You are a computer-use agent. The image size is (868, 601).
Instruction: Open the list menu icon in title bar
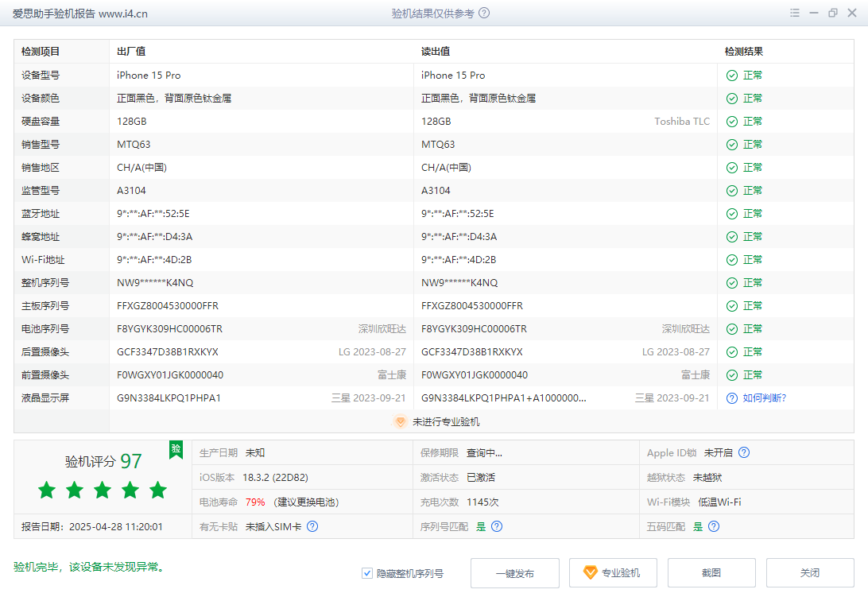795,13
